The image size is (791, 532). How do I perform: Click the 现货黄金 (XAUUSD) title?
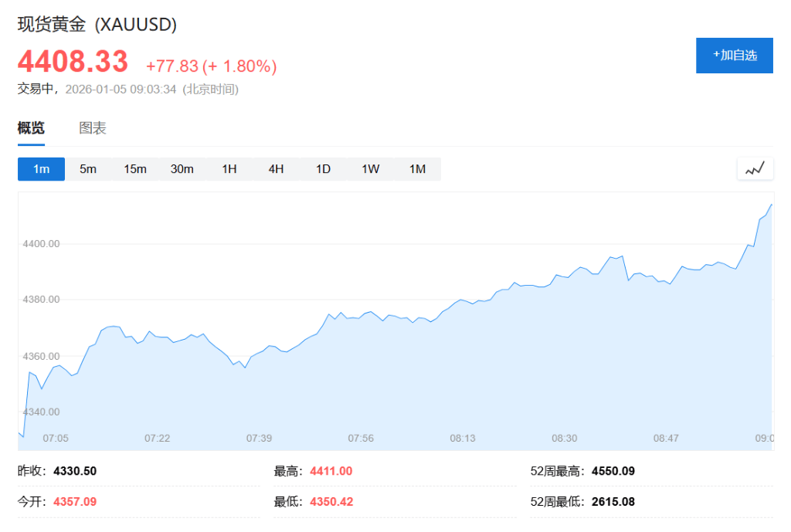click(97, 25)
